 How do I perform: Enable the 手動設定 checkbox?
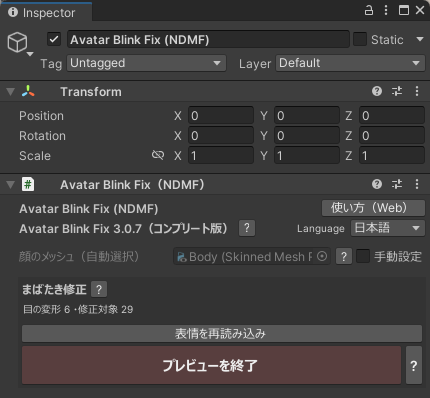pos(363,256)
